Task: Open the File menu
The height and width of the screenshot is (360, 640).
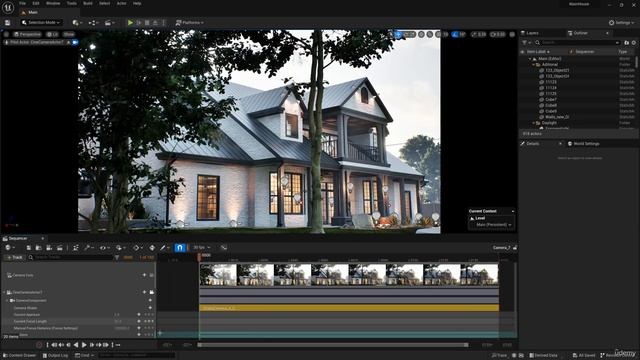Action: click(x=22, y=3)
